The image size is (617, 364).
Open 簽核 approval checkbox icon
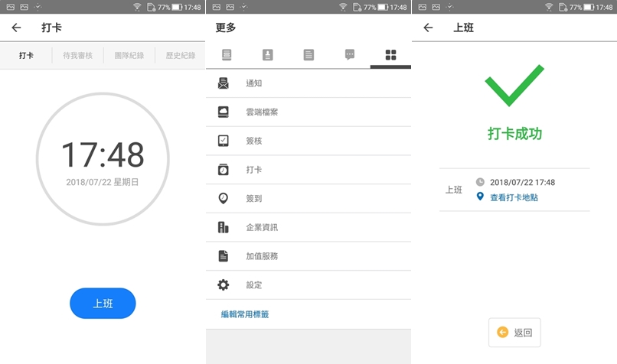click(224, 141)
